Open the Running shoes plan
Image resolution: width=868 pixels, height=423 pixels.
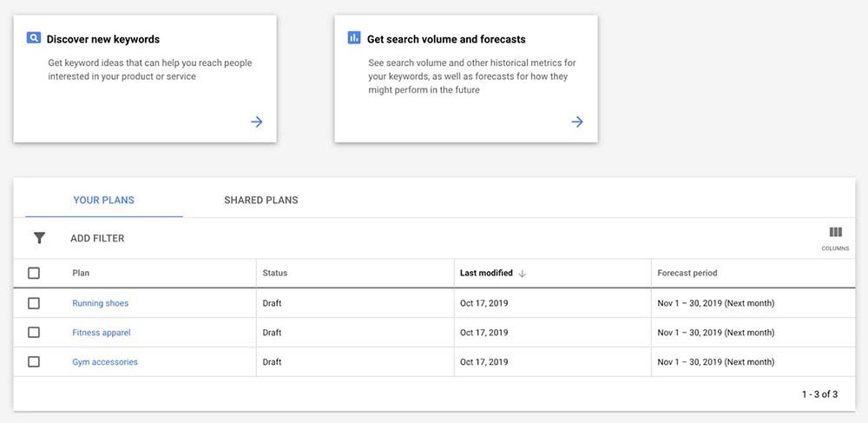[x=100, y=303]
